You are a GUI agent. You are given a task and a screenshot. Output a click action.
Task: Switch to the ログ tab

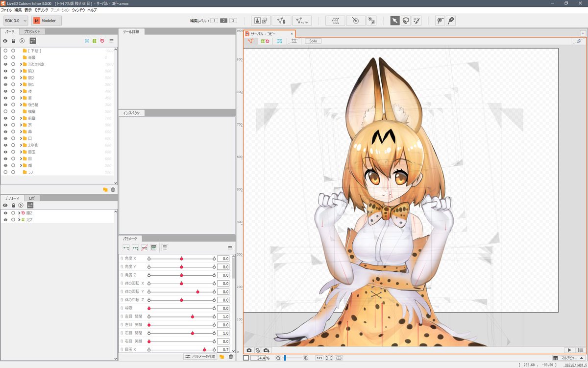(31, 198)
